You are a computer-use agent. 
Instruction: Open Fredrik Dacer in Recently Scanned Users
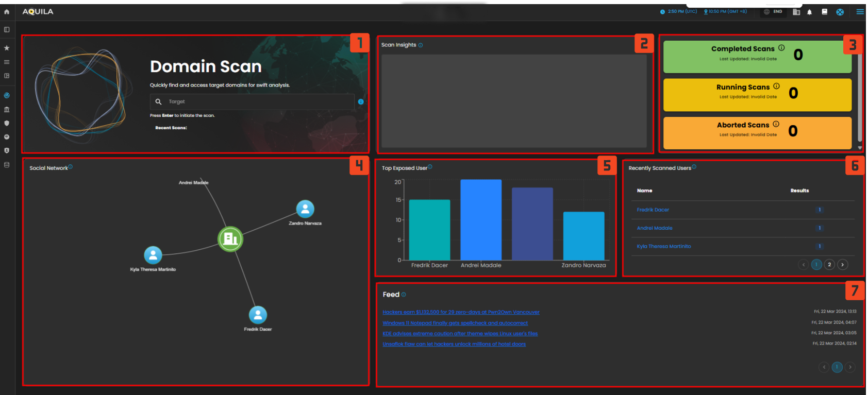(x=653, y=210)
